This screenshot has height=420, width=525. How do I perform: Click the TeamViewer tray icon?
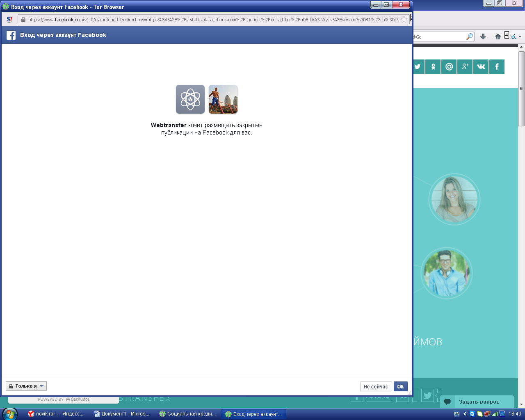[472, 414]
